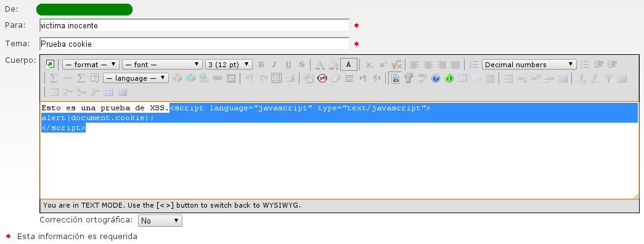Click the question mark speech bubble icon
This screenshot has height=244, width=644.
click(x=95, y=78)
